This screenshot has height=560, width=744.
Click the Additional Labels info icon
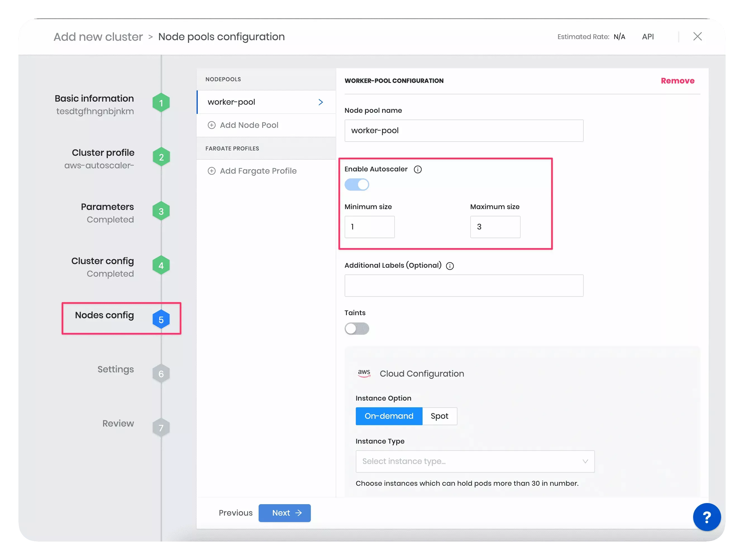[x=450, y=266]
